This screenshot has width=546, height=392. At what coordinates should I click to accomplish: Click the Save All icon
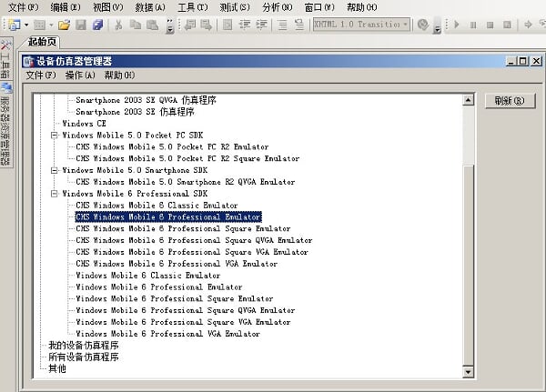coord(98,25)
